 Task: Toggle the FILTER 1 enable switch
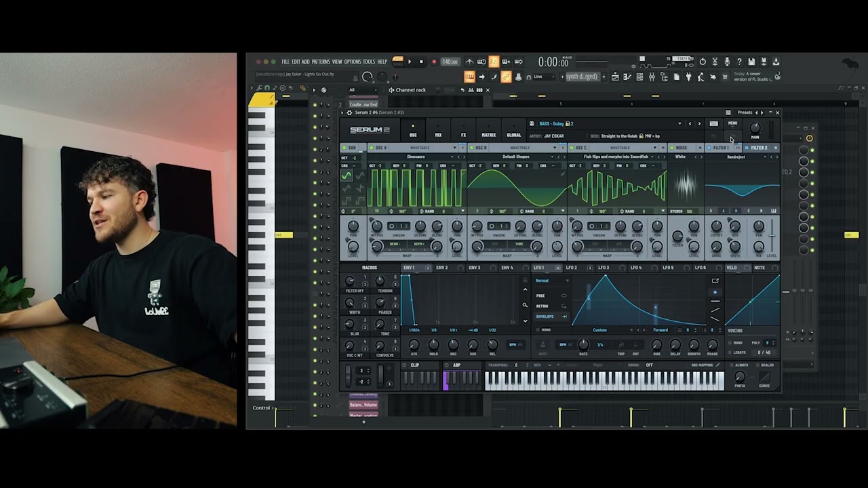(709, 148)
